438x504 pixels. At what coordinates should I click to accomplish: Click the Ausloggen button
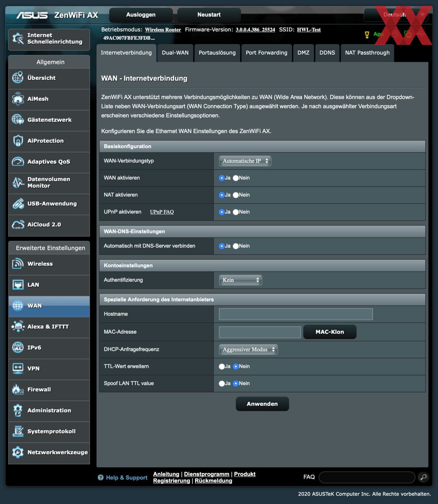point(141,15)
